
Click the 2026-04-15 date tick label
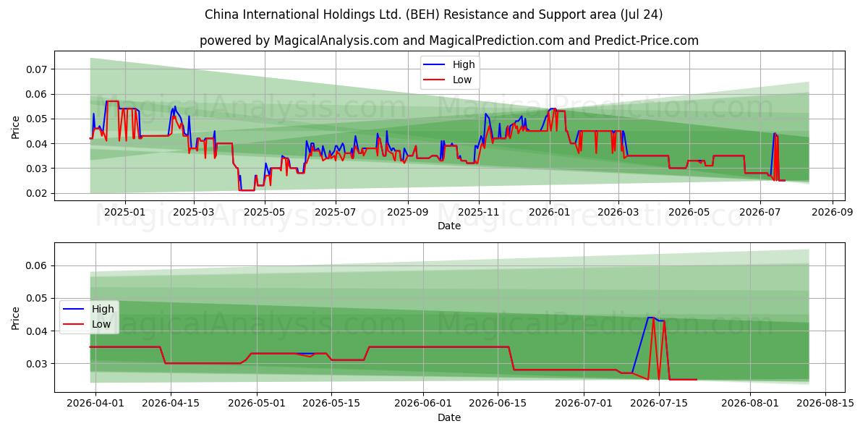171,404
